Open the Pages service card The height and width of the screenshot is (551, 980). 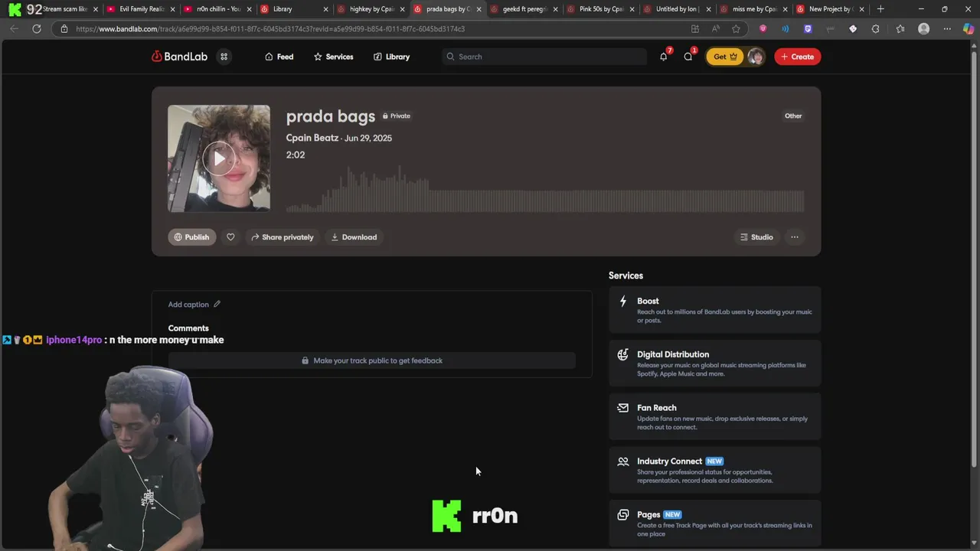(x=714, y=523)
